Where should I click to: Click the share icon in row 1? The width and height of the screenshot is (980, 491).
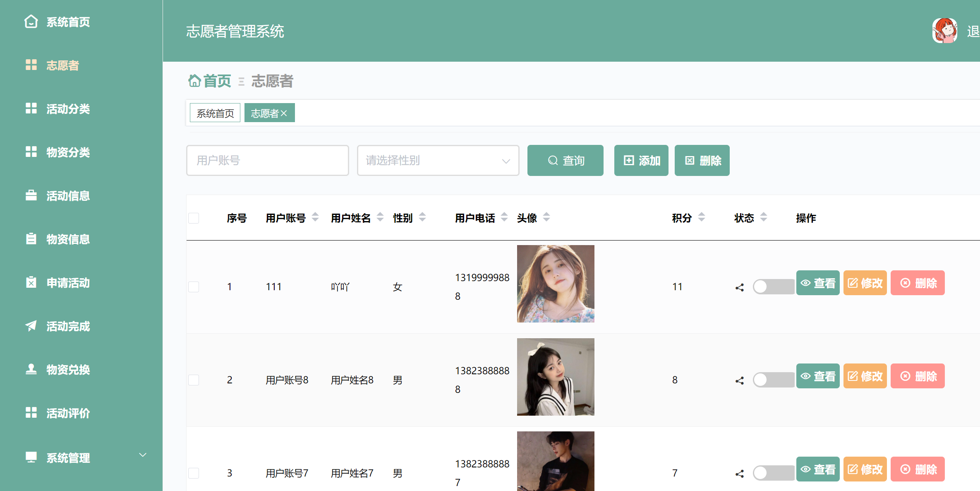point(740,287)
